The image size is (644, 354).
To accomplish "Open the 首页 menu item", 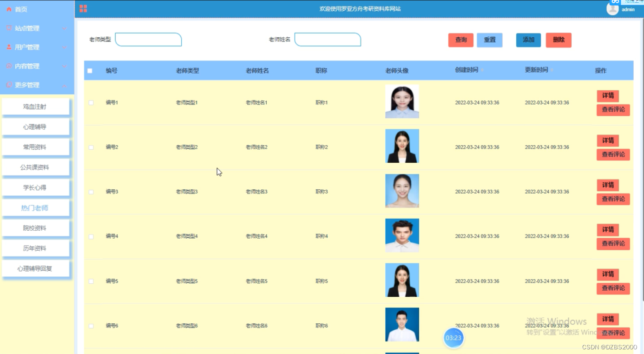I will click(x=37, y=9).
